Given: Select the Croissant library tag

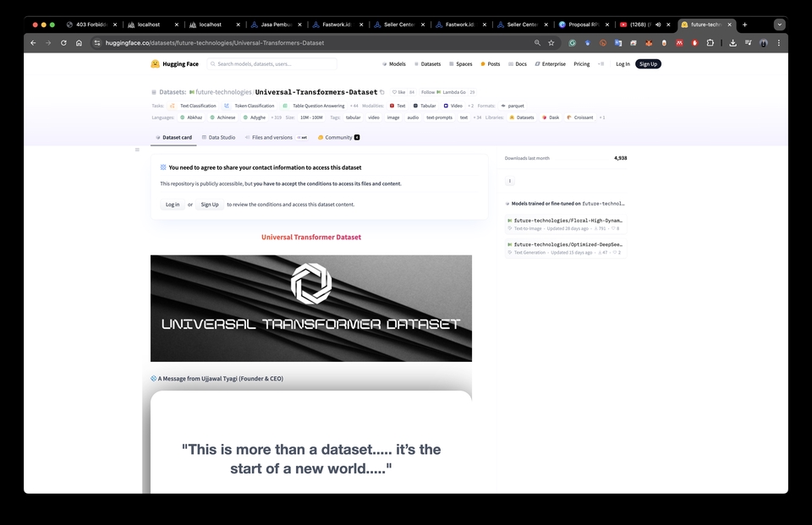Looking at the screenshot, I should coord(580,118).
